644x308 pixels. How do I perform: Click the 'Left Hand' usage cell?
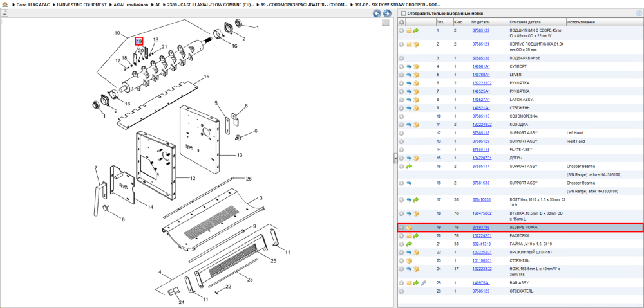(x=575, y=133)
